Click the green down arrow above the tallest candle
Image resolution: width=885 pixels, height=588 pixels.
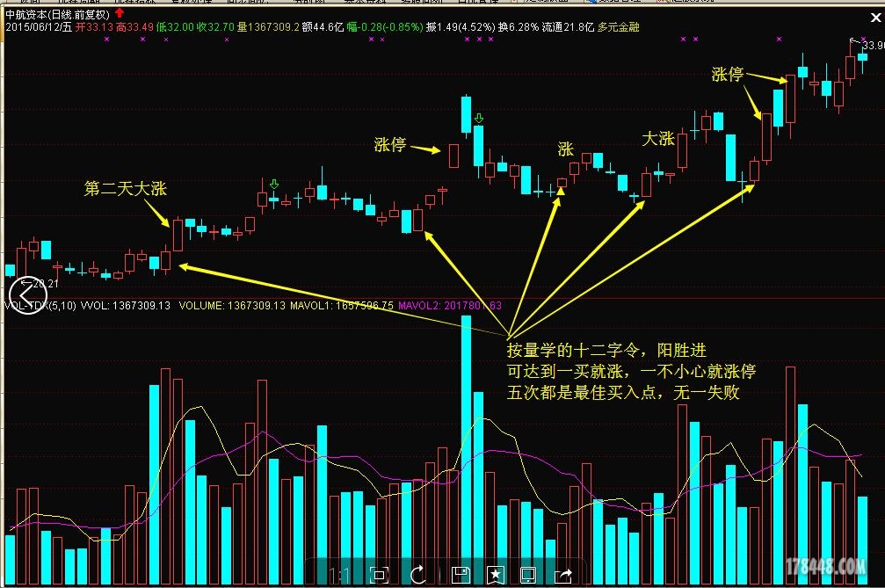(478, 118)
